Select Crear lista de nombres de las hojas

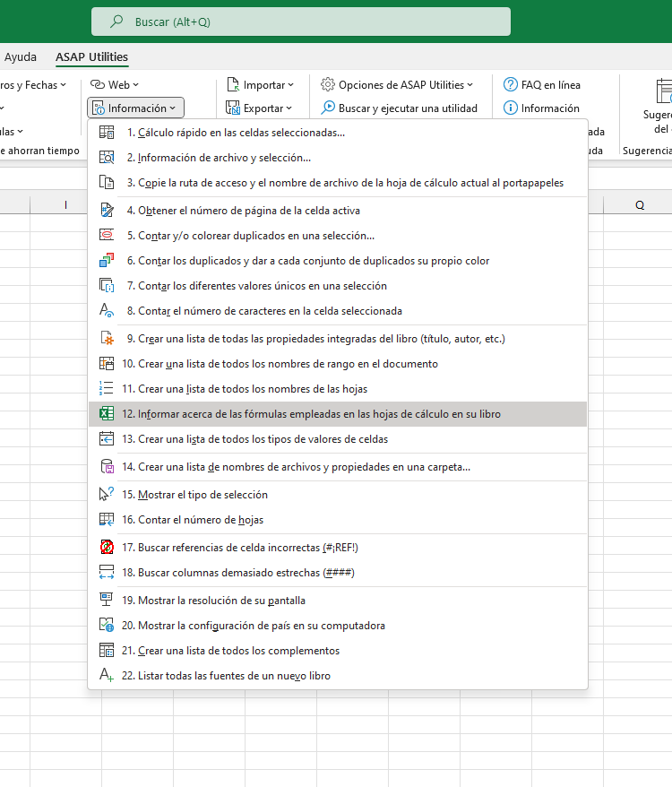[x=338, y=389]
